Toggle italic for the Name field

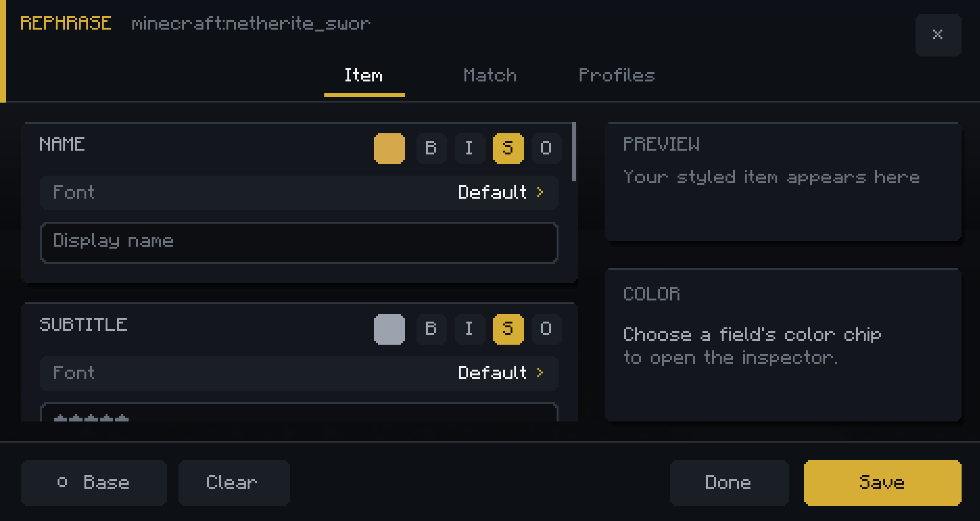(x=470, y=148)
